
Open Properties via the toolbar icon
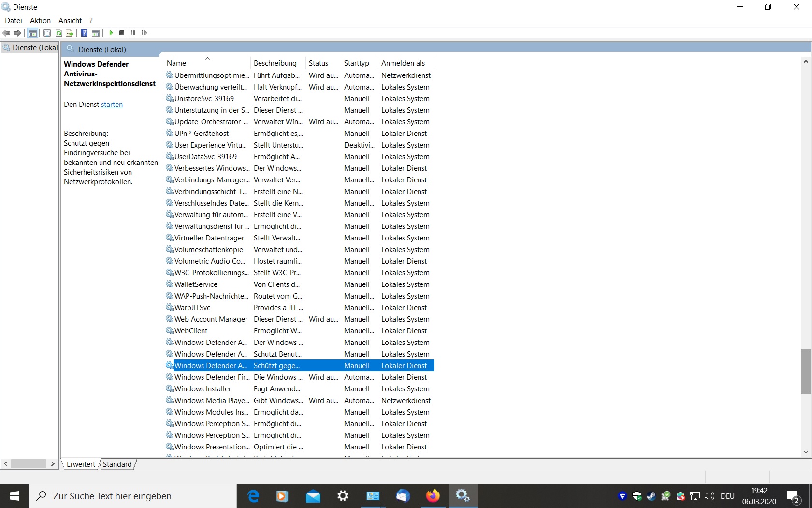coord(47,33)
